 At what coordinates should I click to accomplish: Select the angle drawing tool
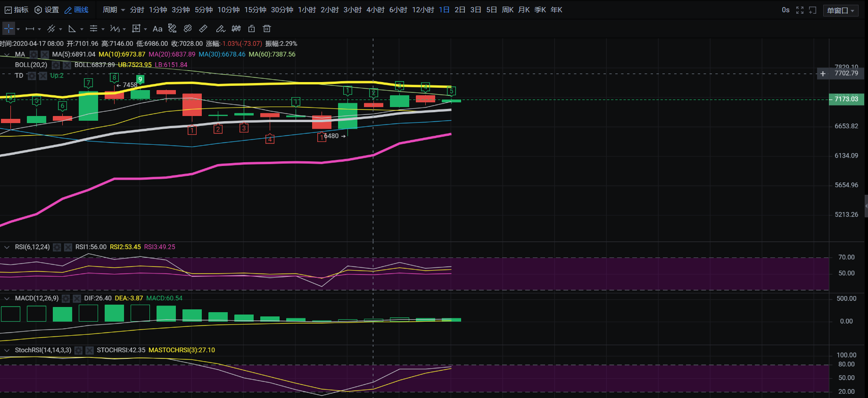(72, 29)
